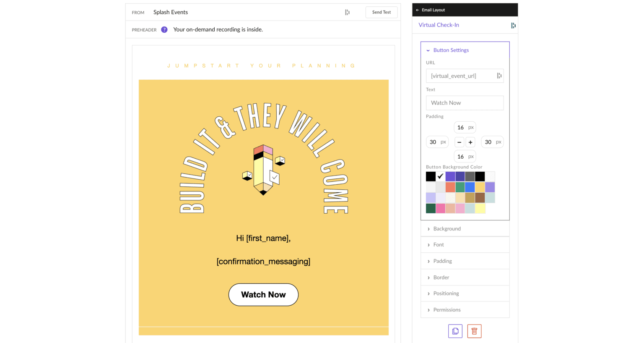Click the button Text input field
Viewport: 644px width, 343px height.
tap(465, 103)
